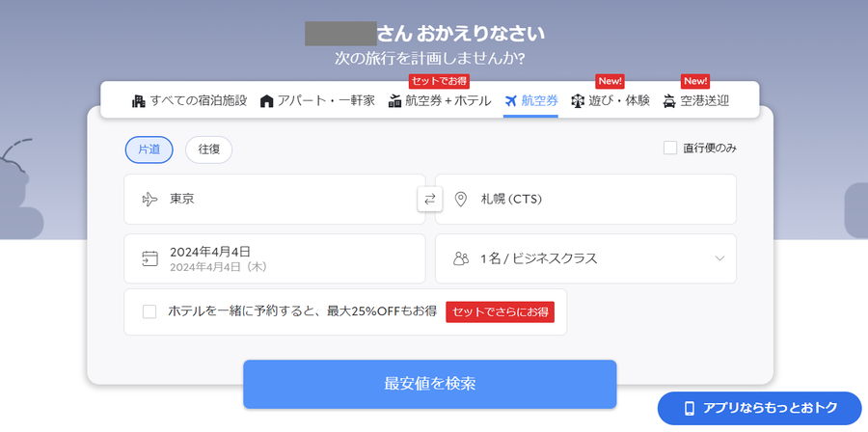Click the flight plus hotel package icon

[394, 101]
